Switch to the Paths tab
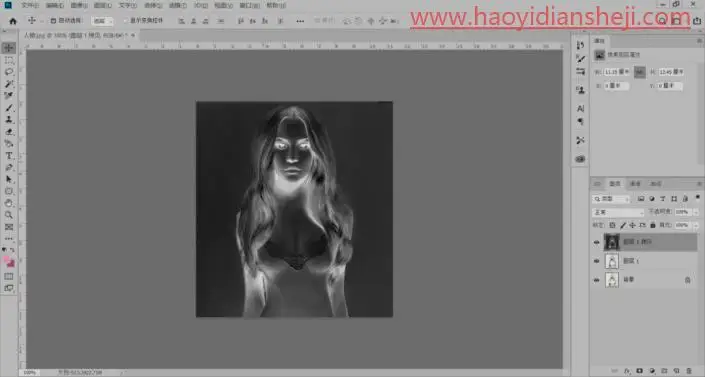This screenshot has height=377, width=705. point(656,184)
